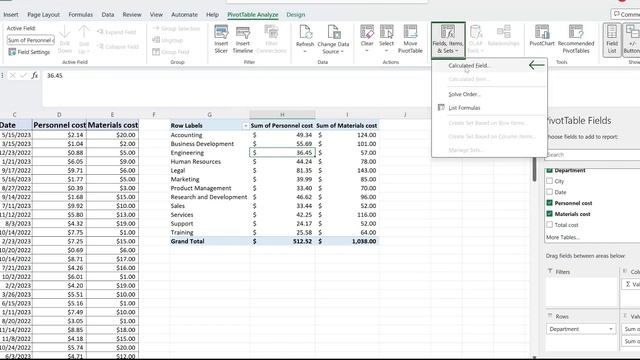This screenshot has width=640, height=360.
Task: Open the Data ribbon tab
Action: pyautogui.click(x=108, y=15)
